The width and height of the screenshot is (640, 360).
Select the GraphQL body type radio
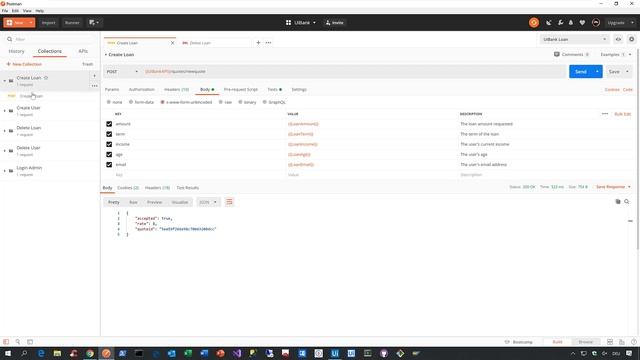(x=264, y=102)
